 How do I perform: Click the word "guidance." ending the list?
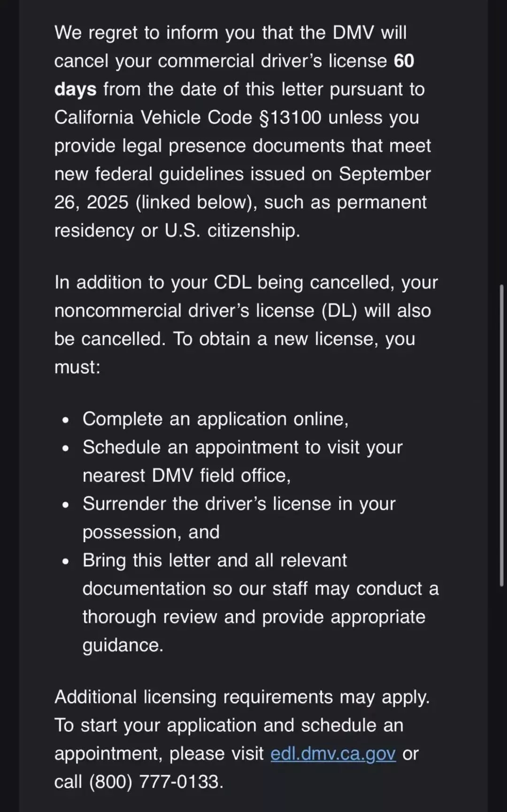123,645
